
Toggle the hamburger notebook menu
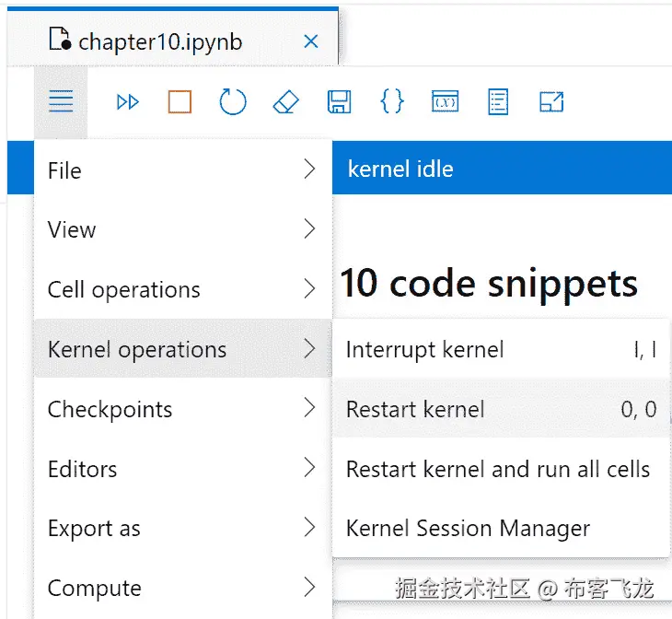61,101
